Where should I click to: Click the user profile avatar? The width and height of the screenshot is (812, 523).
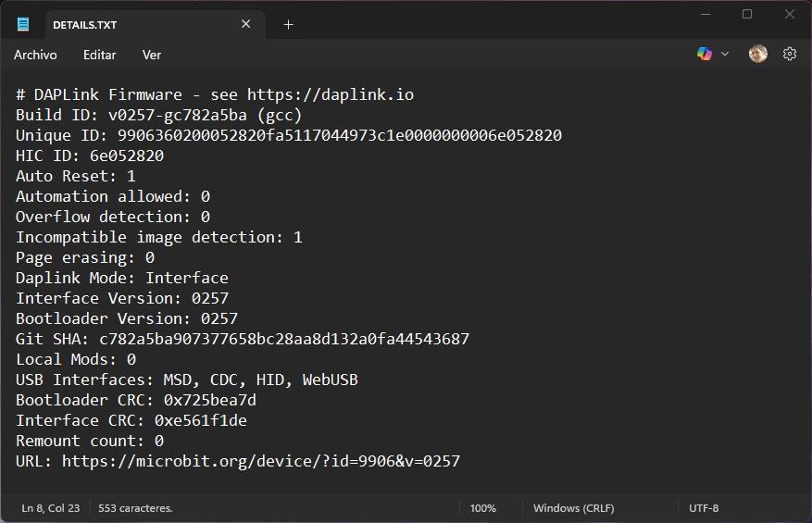click(758, 55)
